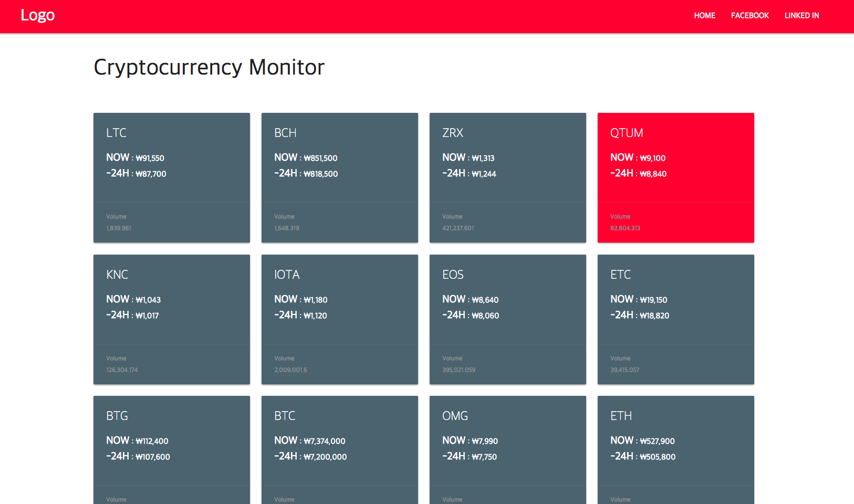Screen dimensions: 854x504
Task: Open the ZRX cryptocurrency card
Action: pos(507,177)
